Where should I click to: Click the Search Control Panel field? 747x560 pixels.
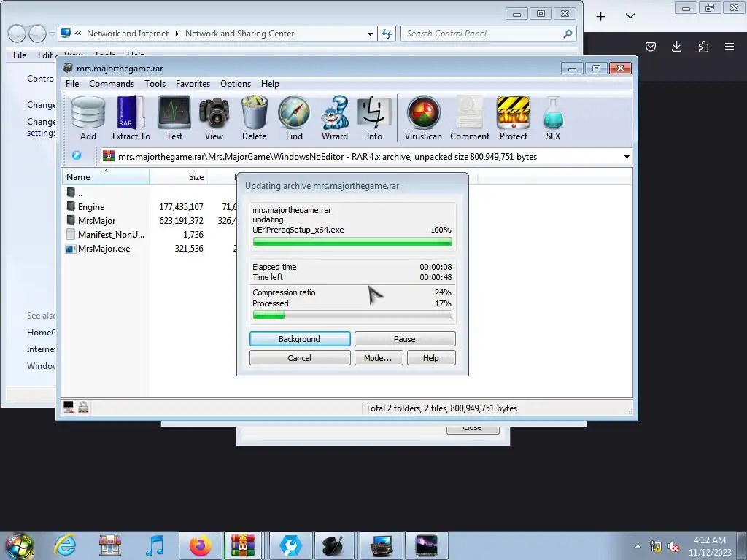pos(488,34)
